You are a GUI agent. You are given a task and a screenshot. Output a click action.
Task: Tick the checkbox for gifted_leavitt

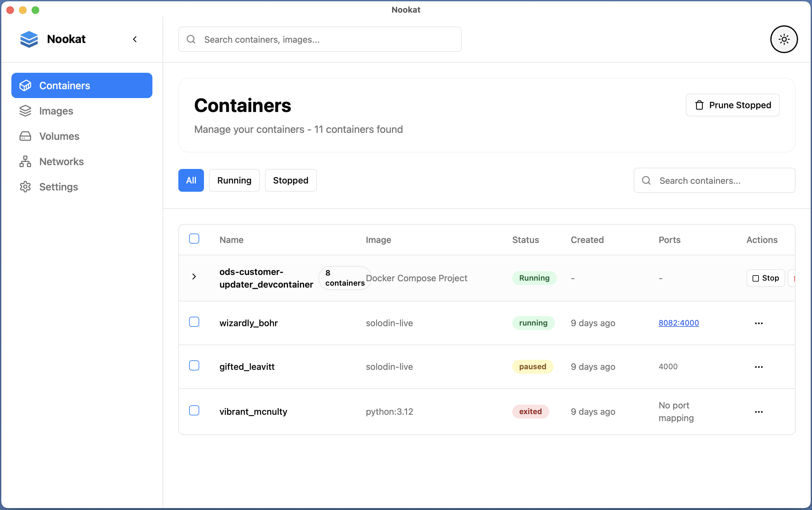[x=194, y=366]
